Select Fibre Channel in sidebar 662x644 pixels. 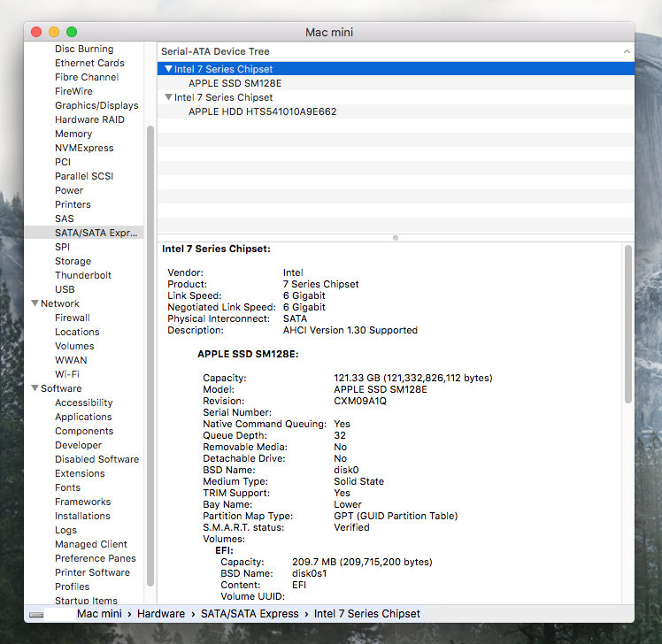87,77
